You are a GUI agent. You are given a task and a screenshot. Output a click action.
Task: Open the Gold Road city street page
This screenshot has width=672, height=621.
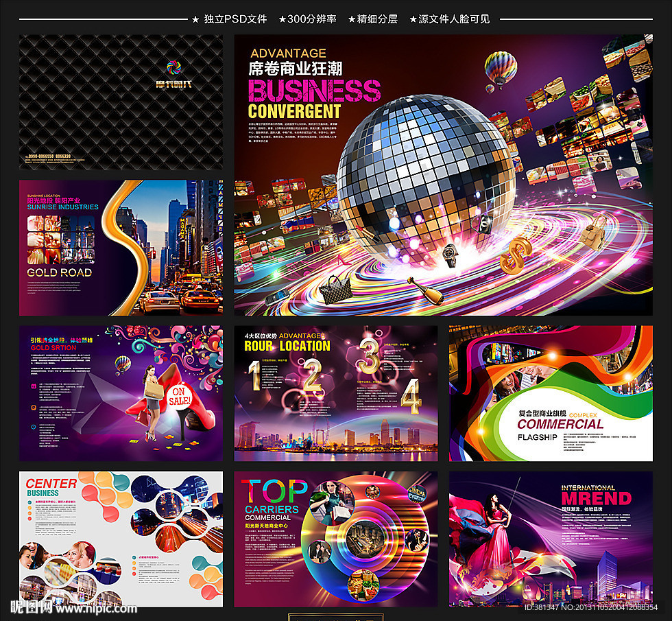121,248
